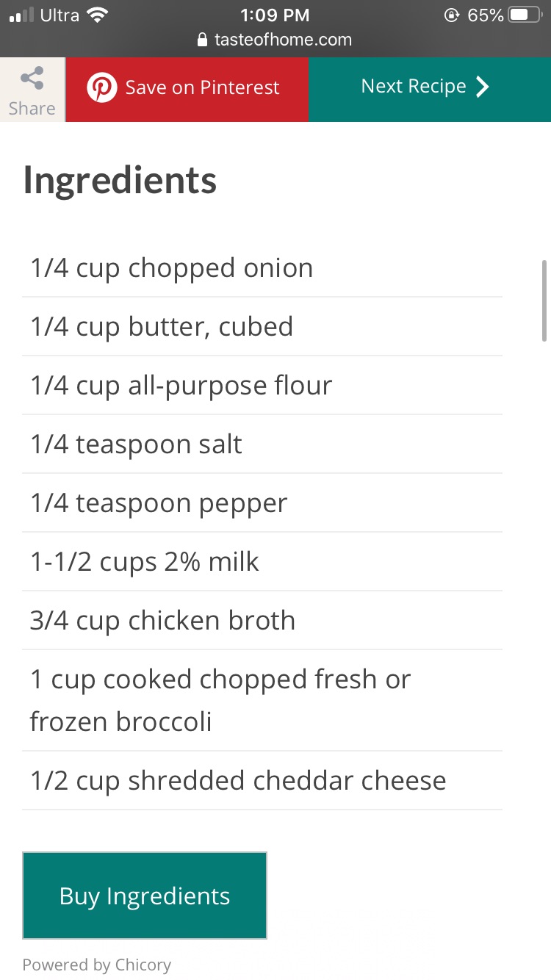Tap the rotation lock status icon
551x980 pixels.
click(452, 15)
